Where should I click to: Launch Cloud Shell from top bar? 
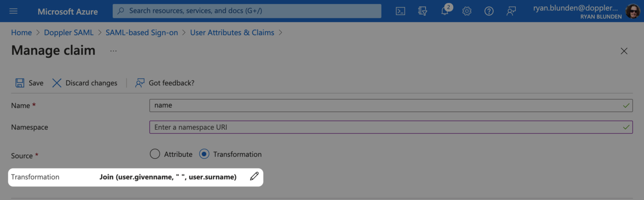pos(400,11)
